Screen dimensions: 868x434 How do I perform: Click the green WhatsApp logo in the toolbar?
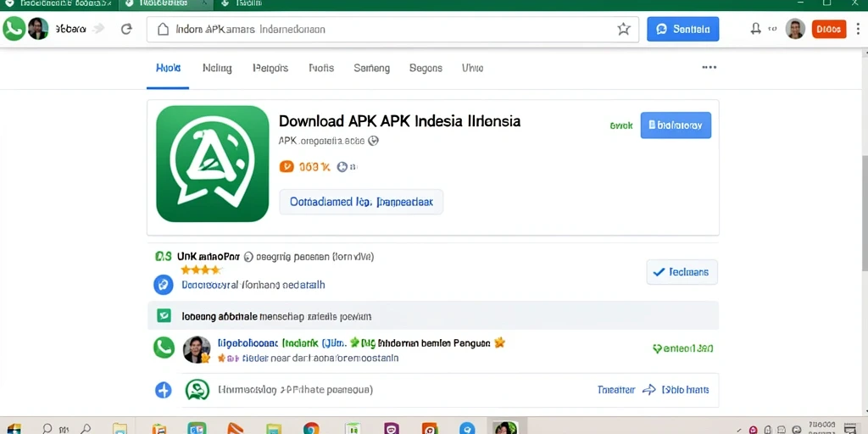(14, 29)
